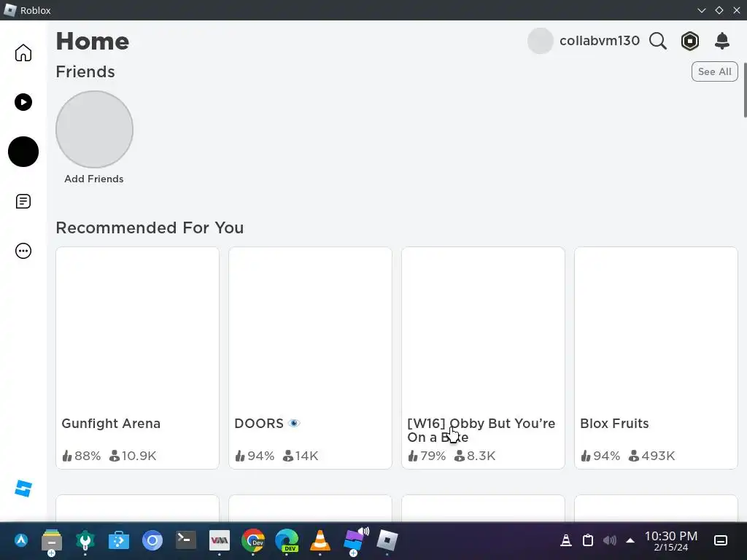
Task: Click the Blox Fruits title
Action: [614, 424]
